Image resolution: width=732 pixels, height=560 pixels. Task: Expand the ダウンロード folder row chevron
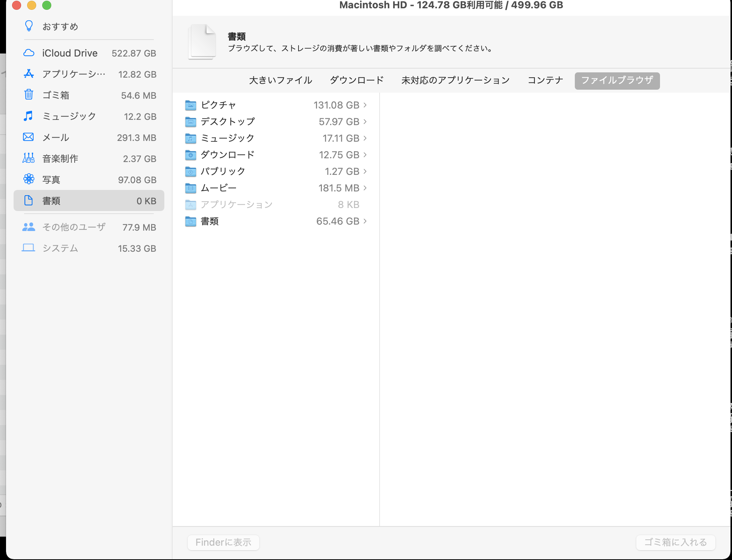click(x=365, y=155)
